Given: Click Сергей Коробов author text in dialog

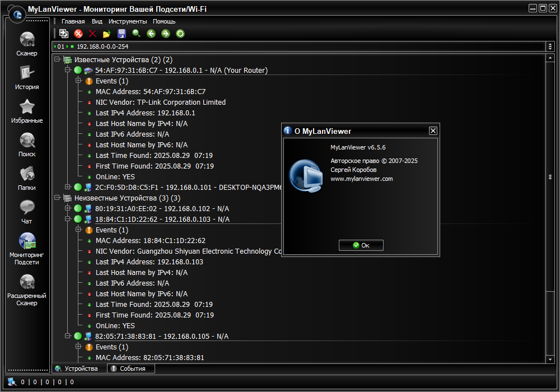Looking at the screenshot, I should [x=353, y=170].
